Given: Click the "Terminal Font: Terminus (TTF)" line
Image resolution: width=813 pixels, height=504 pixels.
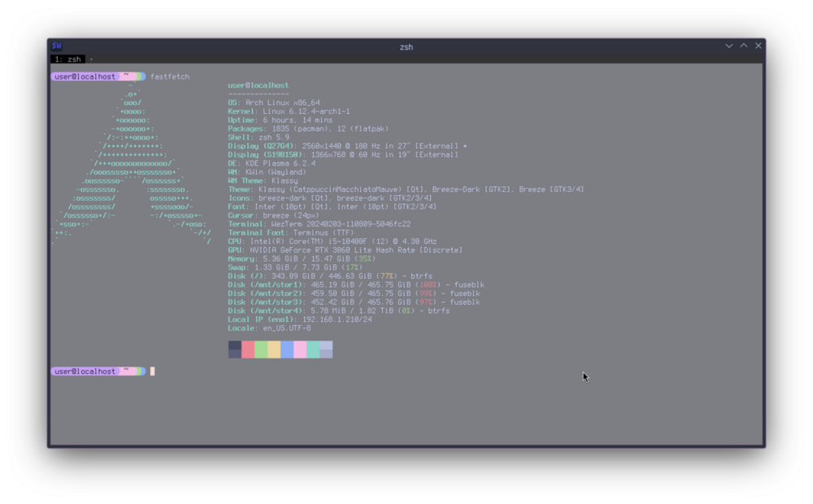Looking at the screenshot, I should pyautogui.click(x=291, y=232).
